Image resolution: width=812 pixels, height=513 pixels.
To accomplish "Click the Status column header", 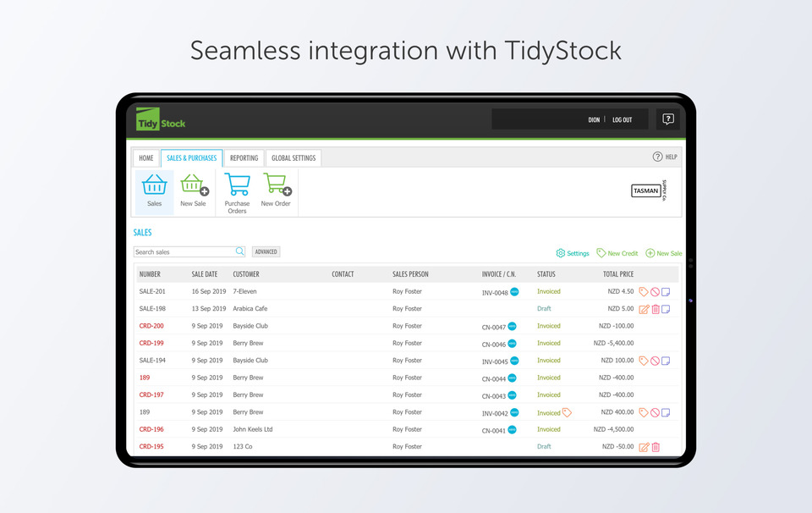I will (546, 274).
